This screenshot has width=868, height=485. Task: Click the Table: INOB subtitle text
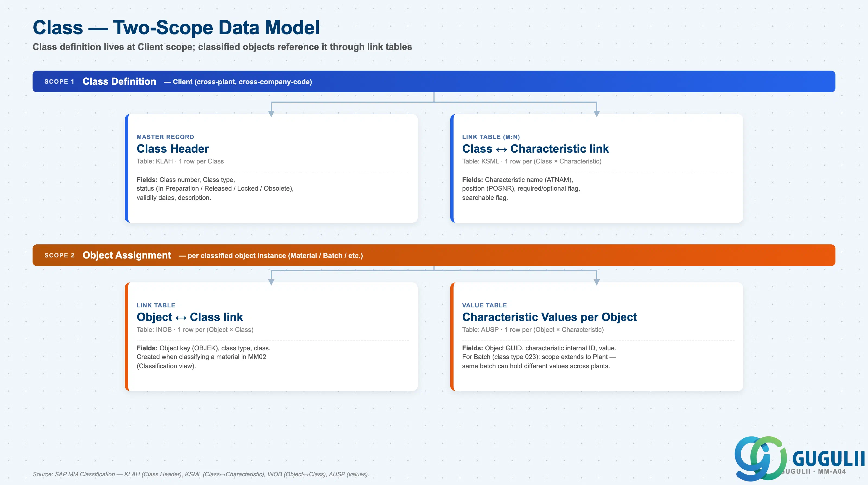(195, 329)
